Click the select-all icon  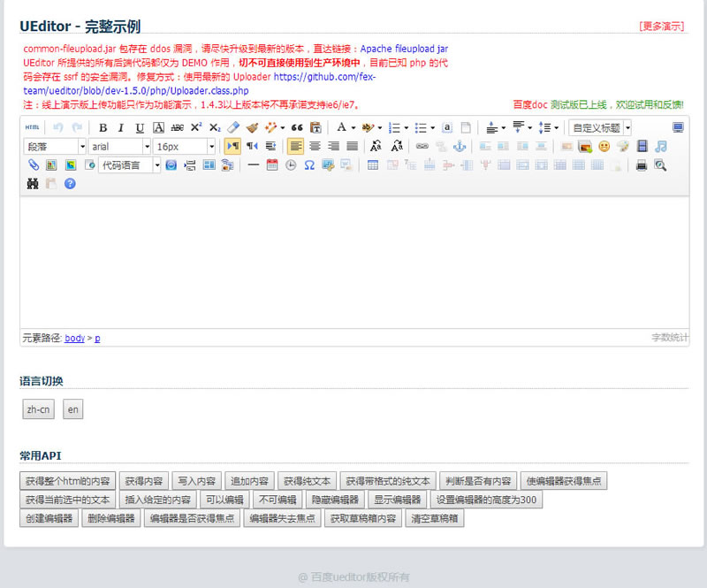point(447,127)
